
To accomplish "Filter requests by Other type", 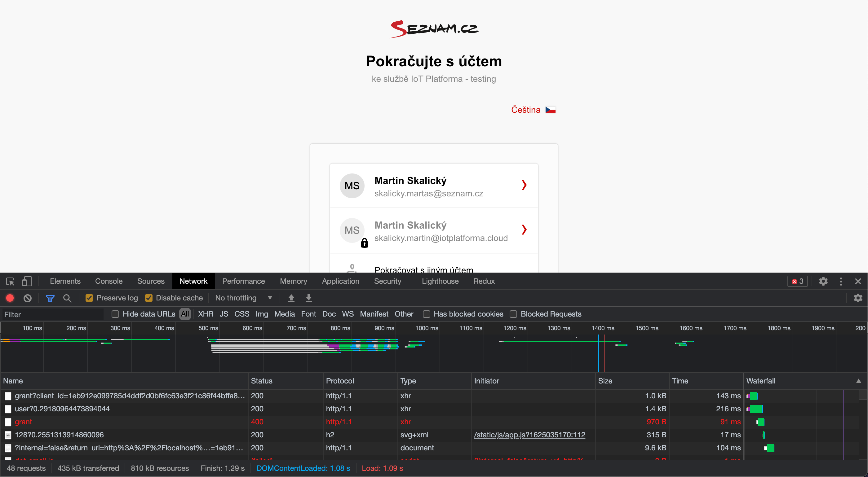I will (404, 314).
